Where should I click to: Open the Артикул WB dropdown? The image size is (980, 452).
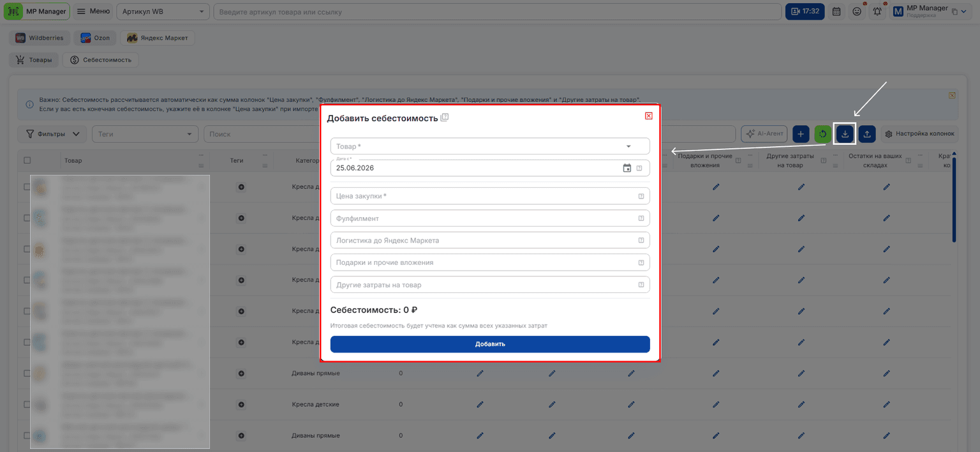coord(163,11)
